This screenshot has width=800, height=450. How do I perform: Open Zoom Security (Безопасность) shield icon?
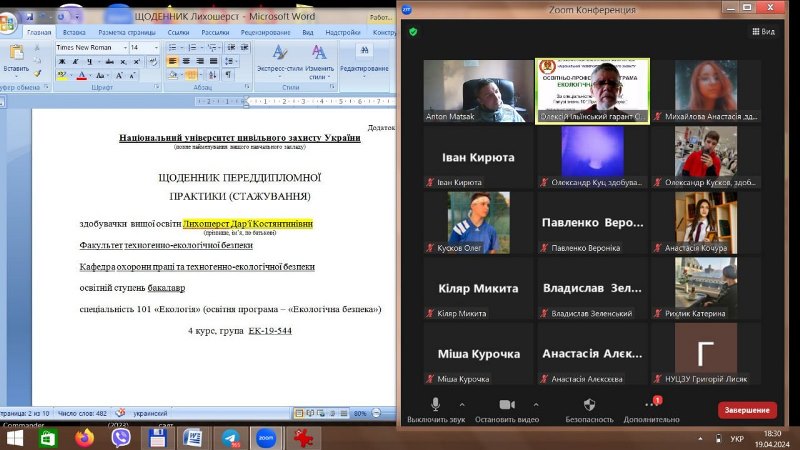click(x=589, y=404)
